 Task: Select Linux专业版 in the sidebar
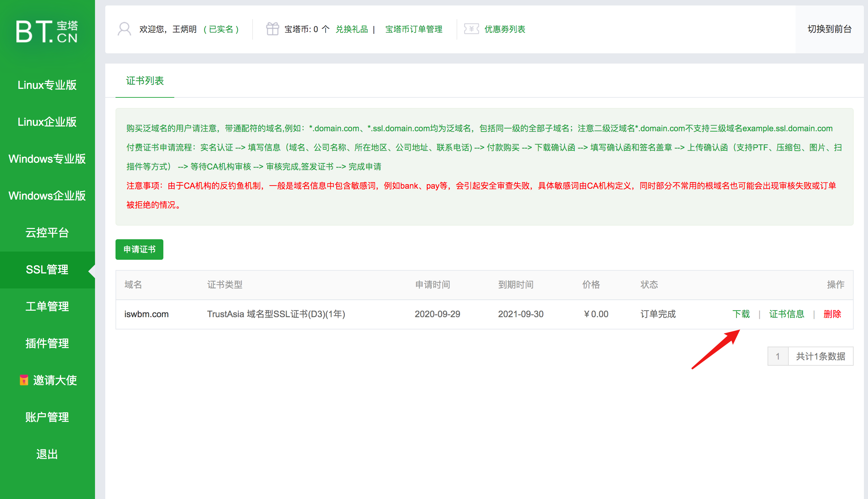point(47,85)
